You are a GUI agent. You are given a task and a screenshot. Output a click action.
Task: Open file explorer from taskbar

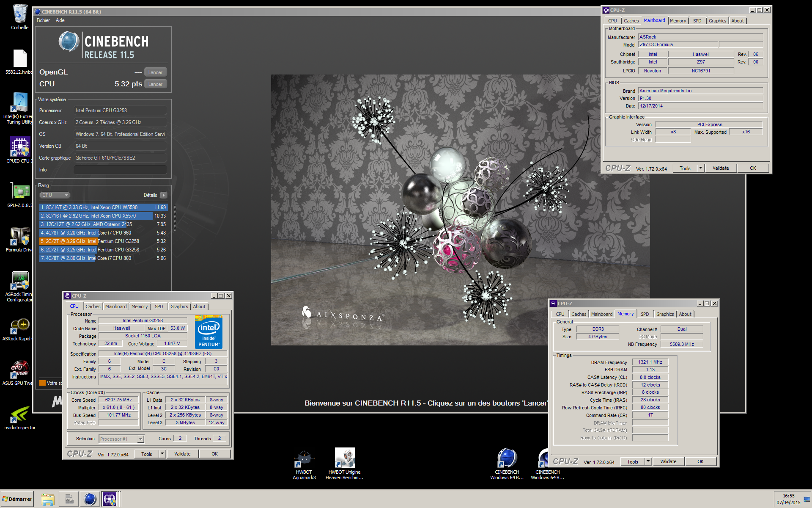[48, 500]
